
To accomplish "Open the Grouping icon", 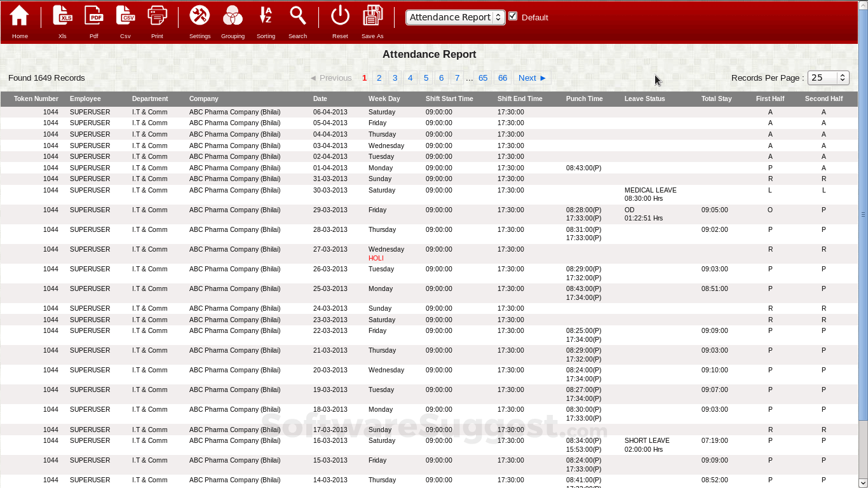I will point(233,16).
